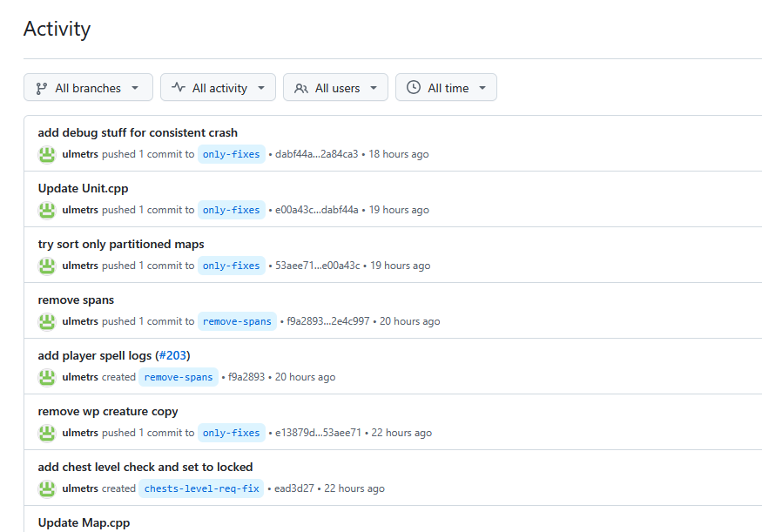Screen dimensions: 762x532
Task: Click ulmetrs avatar in Update Unit.cpp row
Action: (x=47, y=211)
